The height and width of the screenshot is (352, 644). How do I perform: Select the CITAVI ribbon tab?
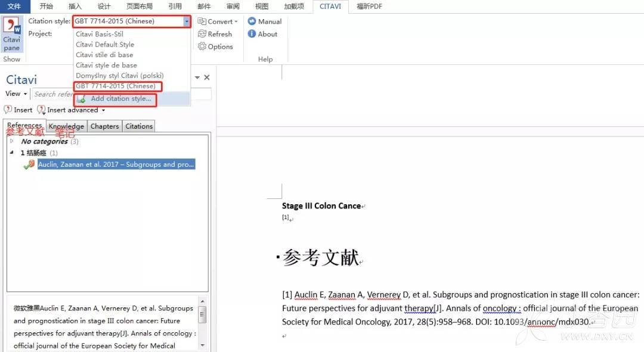point(330,6)
